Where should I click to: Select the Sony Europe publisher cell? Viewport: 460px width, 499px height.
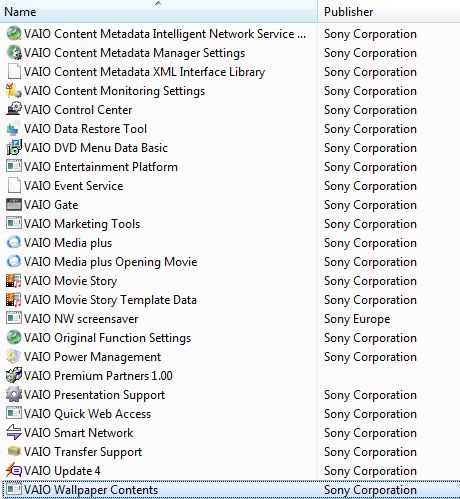click(x=357, y=319)
